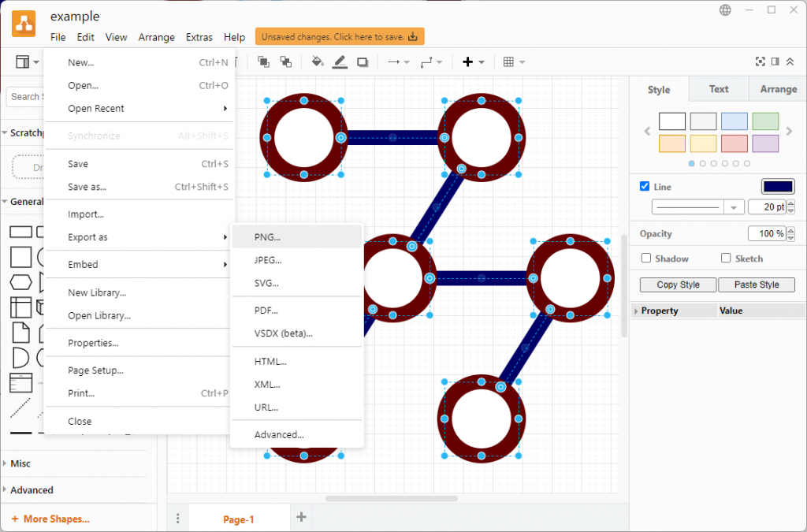The width and height of the screenshot is (807, 532).
Task: Enable the Sketch checkbox
Action: [x=726, y=258]
